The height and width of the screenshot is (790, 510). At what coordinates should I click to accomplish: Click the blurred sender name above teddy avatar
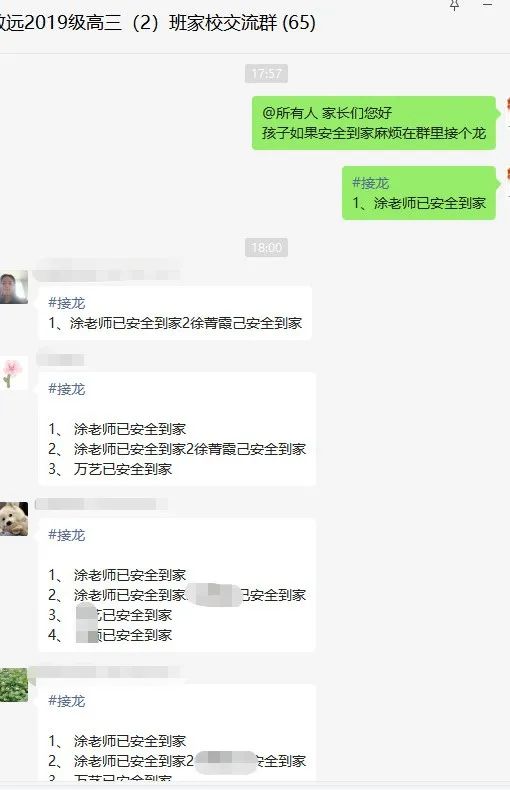pyautogui.click(x=101, y=504)
